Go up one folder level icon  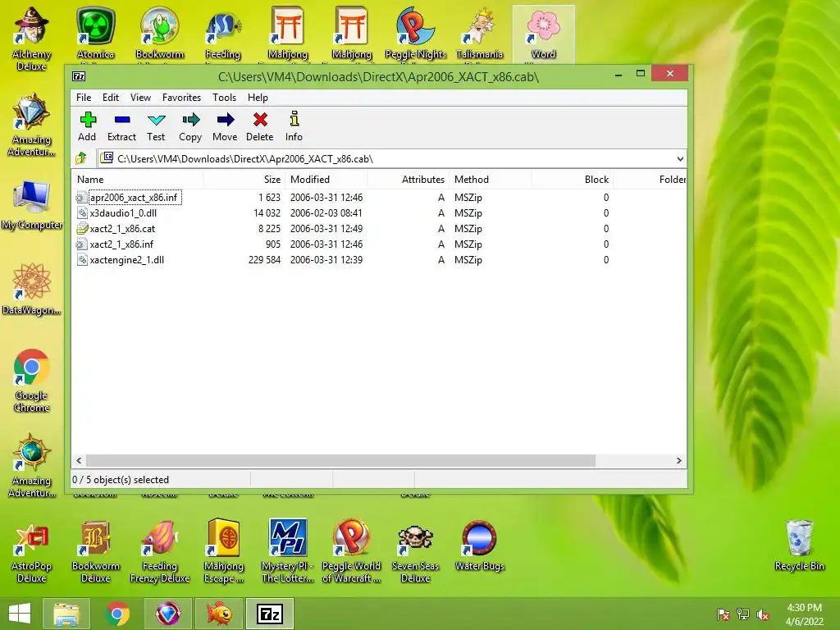click(81, 158)
